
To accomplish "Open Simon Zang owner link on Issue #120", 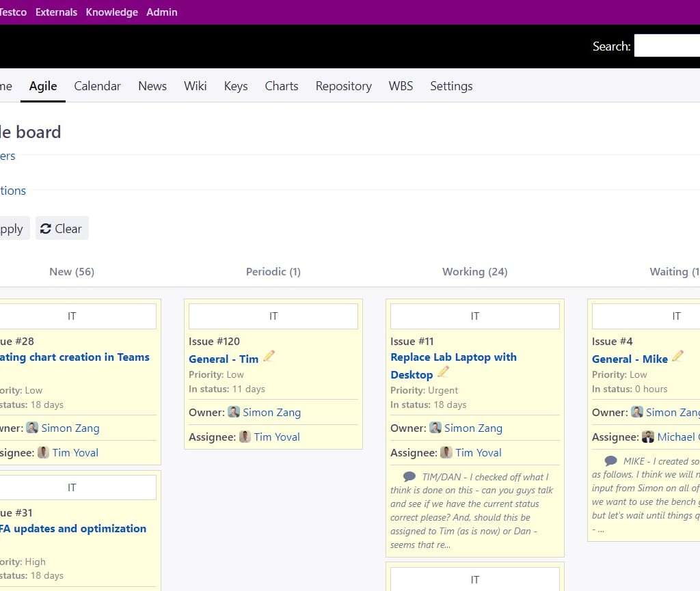I will point(271,412).
